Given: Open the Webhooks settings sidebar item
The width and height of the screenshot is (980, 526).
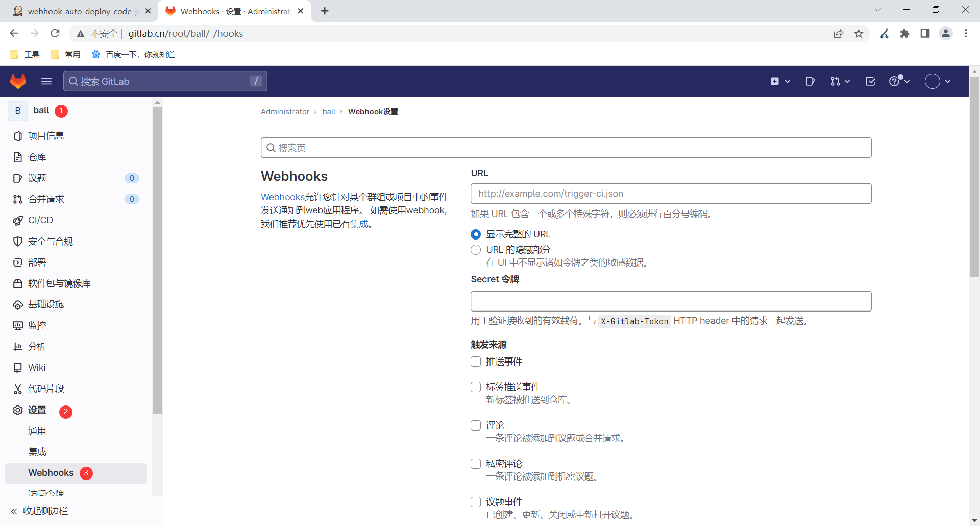Looking at the screenshot, I should tap(76, 473).
